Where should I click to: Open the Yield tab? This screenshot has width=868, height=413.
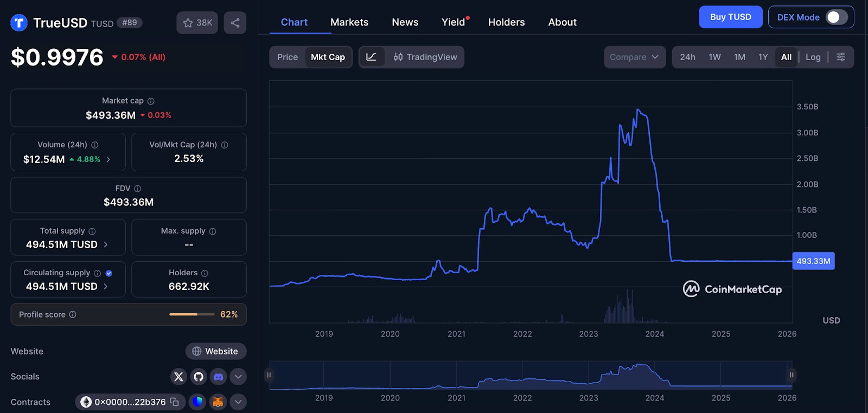click(454, 22)
